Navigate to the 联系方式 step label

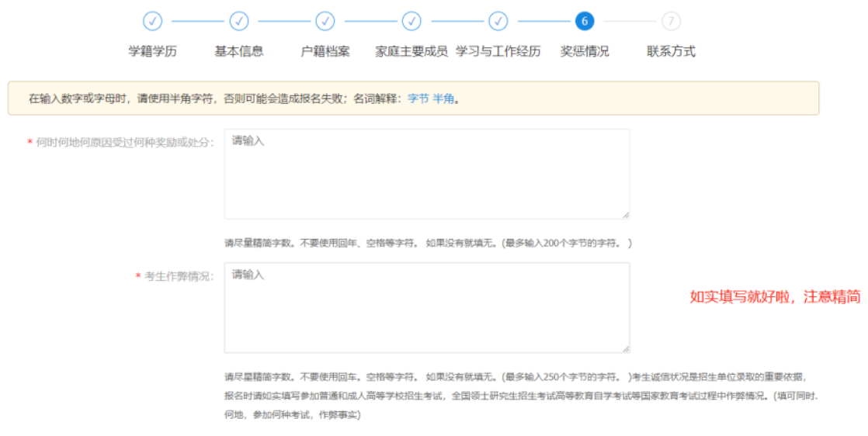tap(671, 51)
